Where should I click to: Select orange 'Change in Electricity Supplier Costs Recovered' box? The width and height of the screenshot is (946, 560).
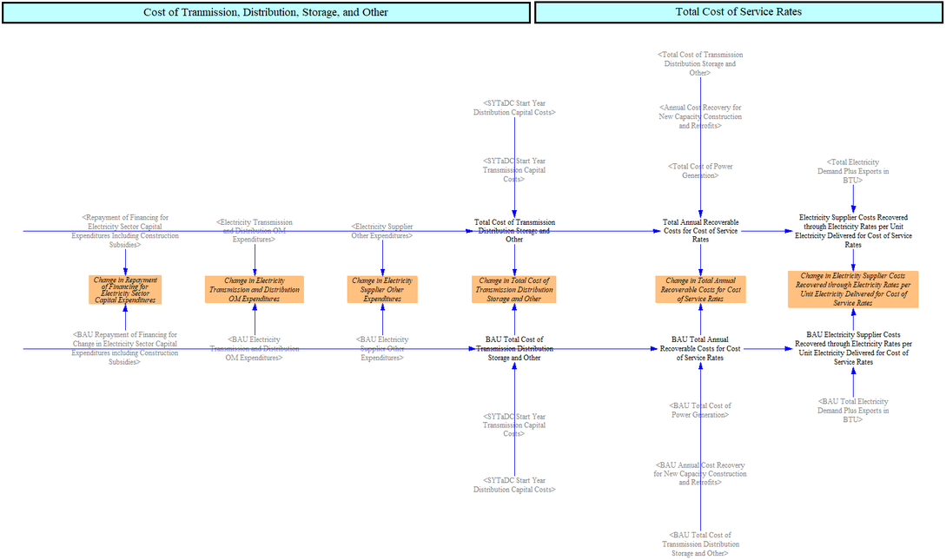853,289
